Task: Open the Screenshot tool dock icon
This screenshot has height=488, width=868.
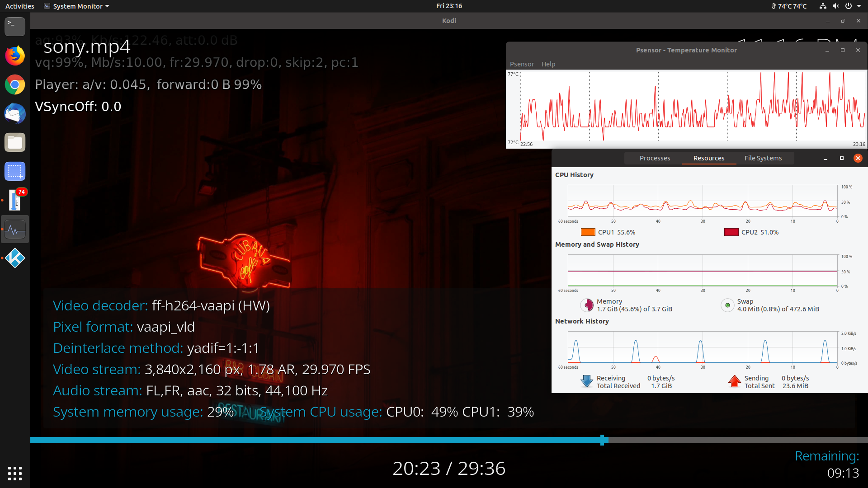Action: (x=15, y=171)
